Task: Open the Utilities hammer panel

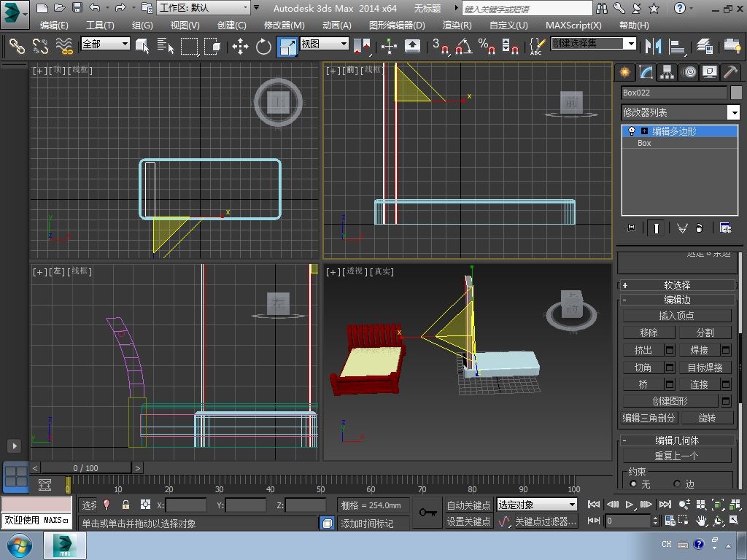Action: pos(730,72)
